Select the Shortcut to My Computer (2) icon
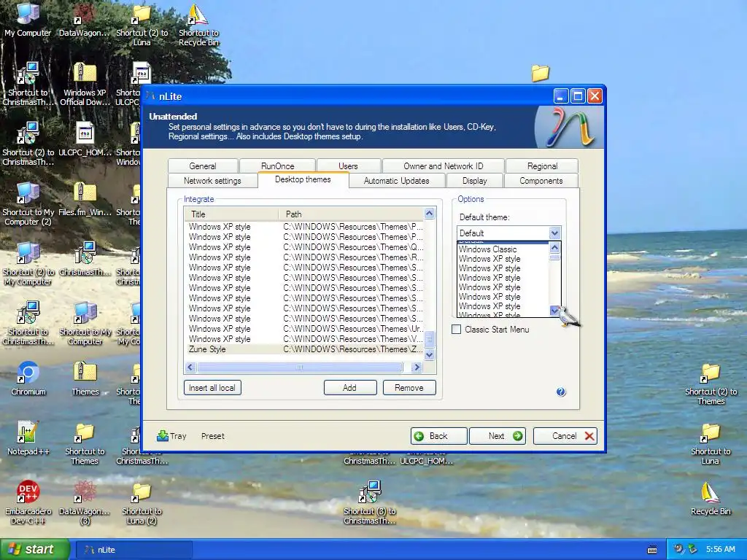The height and width of the screenshot is (560, 747). [28, 205]
